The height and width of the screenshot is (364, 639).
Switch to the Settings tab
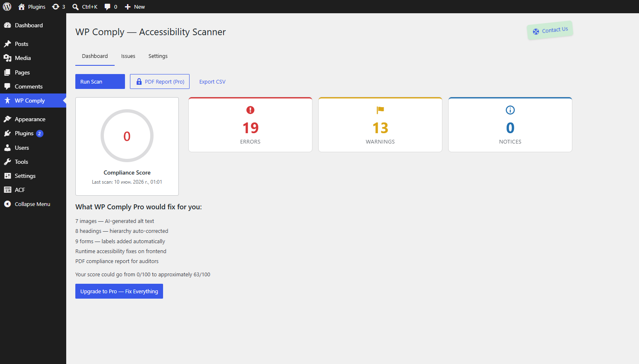158,56
